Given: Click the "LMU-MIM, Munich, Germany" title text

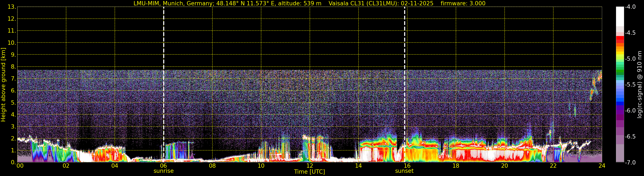Looking at the screenshot, I should (173, 3).
